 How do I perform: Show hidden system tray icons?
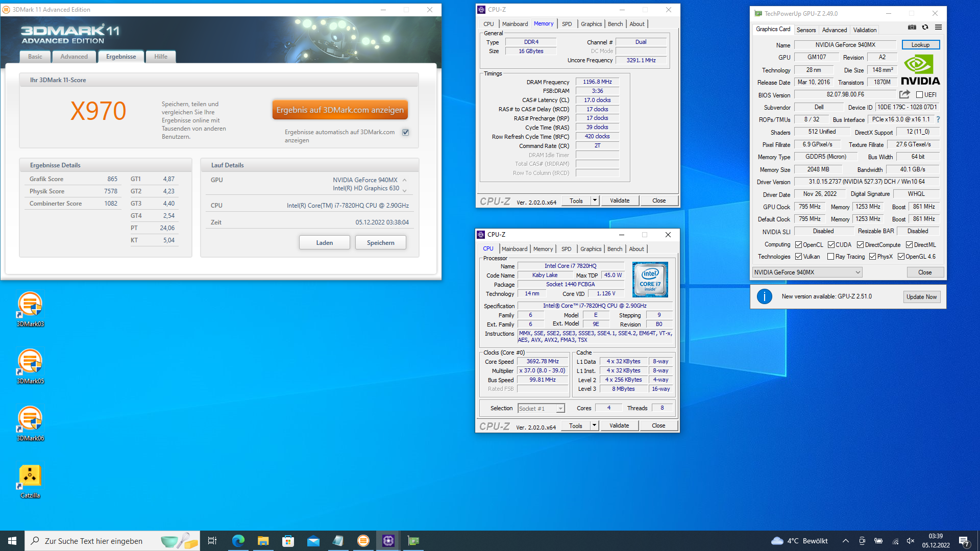pyautogui.click(x=846, y=541)
